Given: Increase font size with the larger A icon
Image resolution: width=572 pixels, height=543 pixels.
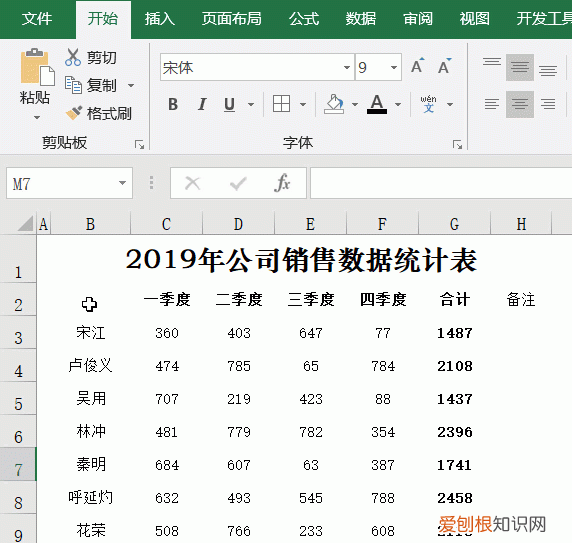Looking at the screenshot, I should (418, 66).
